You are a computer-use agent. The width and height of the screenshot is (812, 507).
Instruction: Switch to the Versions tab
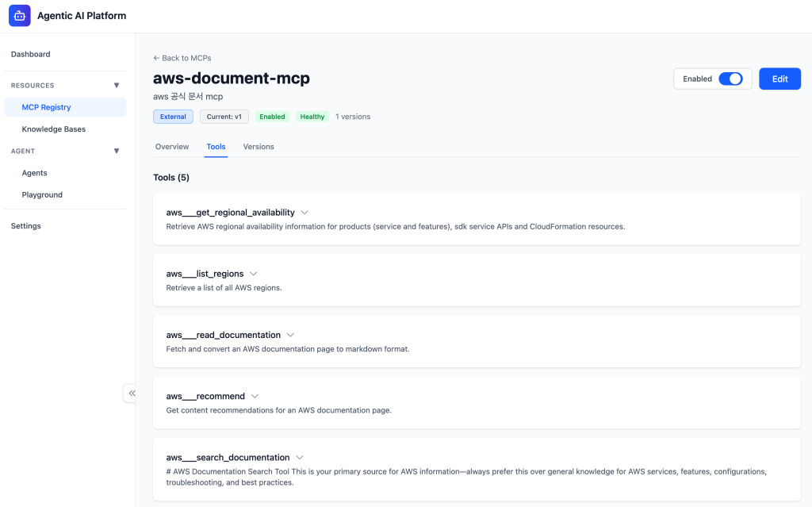coord(259,147)
